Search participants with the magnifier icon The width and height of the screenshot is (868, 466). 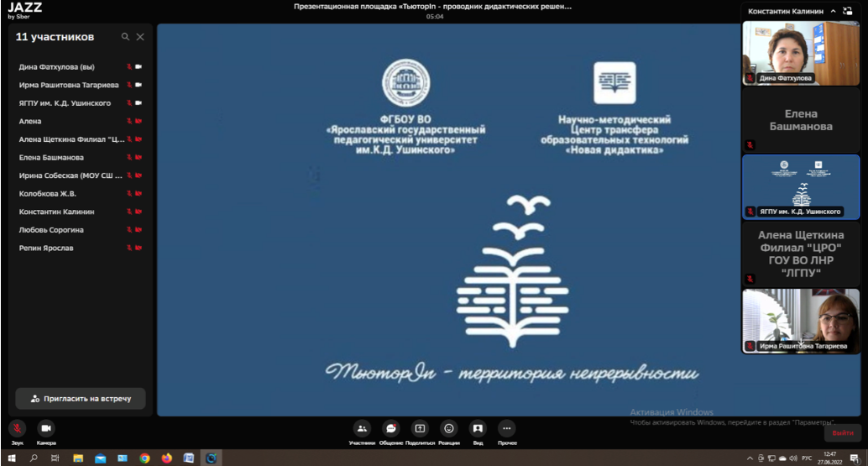tap(125, 37)
